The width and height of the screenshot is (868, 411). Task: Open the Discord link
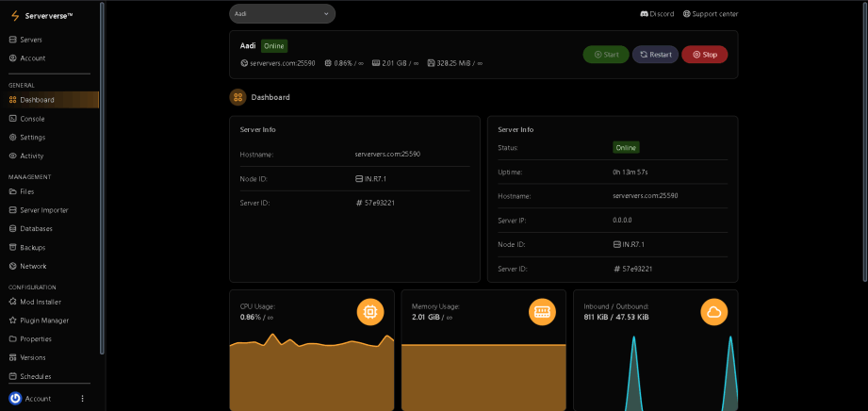point(657,14)
